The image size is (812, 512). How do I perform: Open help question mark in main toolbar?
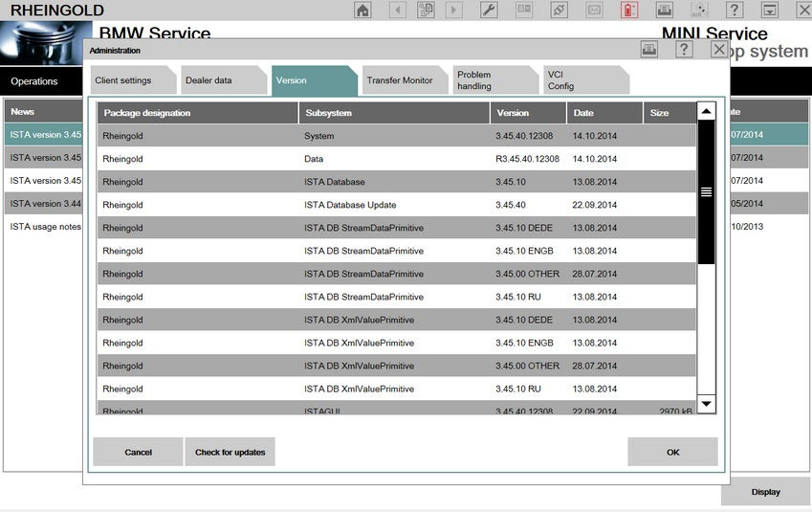click(x=734, y=11)
